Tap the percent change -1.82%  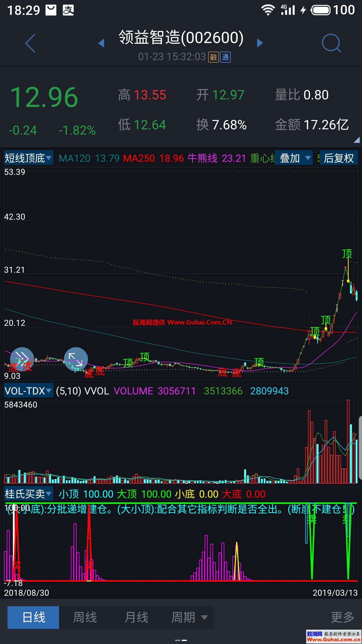tap(77, 131)
